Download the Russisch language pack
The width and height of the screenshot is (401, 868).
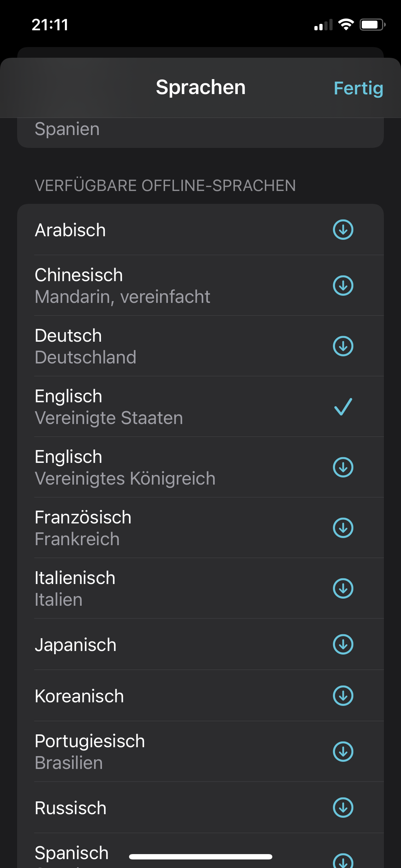tap(343, 807)
